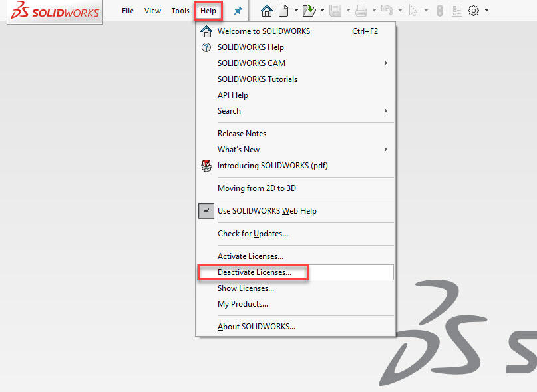Screen dimensions: 537x392
Task: Toggle Use SOLIDWORKS Web Help checkmark
Action: pos(206,211)
